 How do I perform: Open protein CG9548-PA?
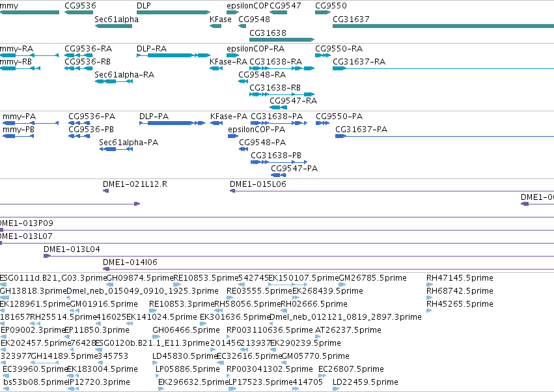(x=243, y=149)
